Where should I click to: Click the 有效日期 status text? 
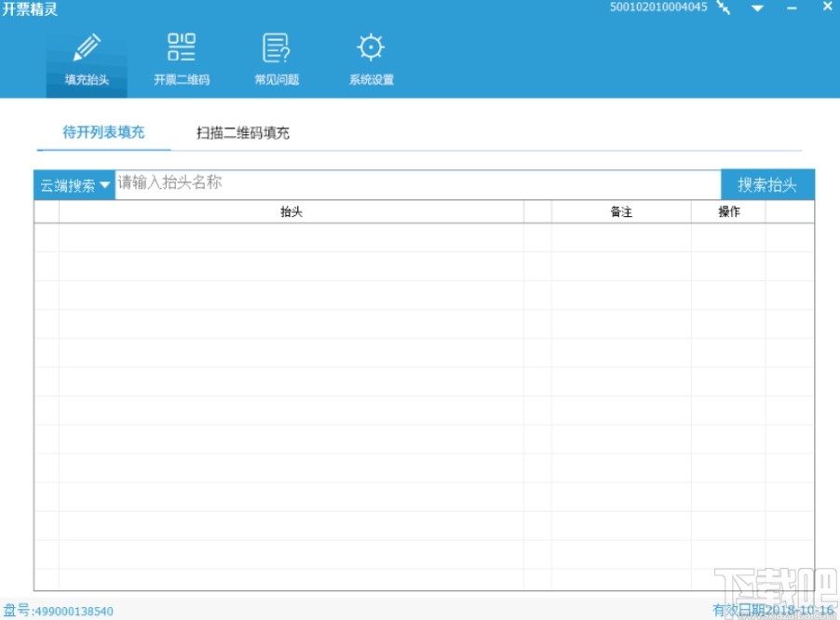(773, 610)
